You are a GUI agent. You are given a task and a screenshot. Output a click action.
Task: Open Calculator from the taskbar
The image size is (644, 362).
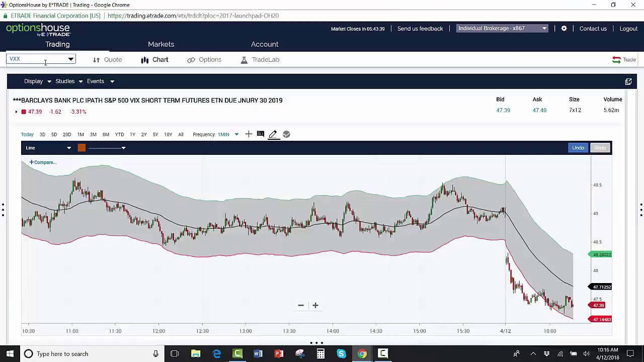(320, 354)
